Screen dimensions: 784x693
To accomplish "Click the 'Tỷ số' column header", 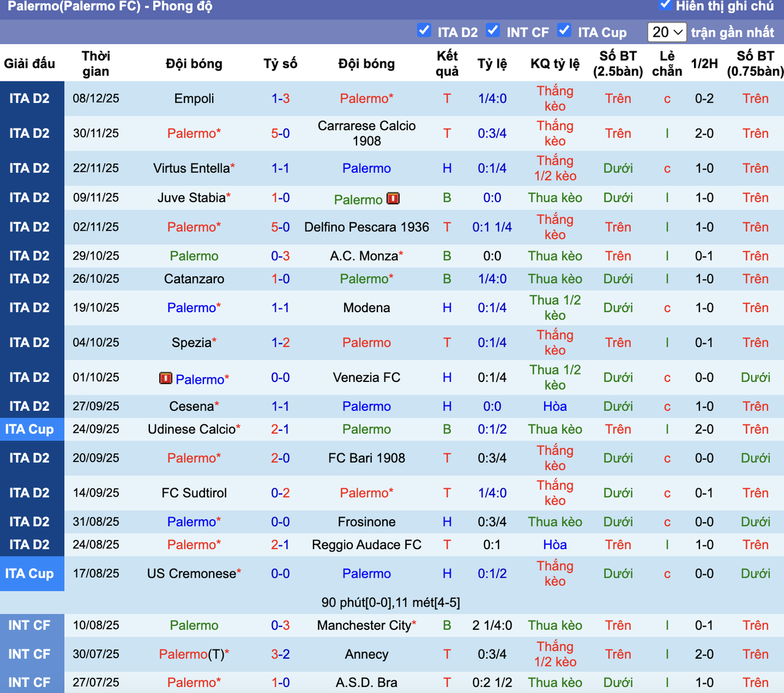I will click(281, 64).
